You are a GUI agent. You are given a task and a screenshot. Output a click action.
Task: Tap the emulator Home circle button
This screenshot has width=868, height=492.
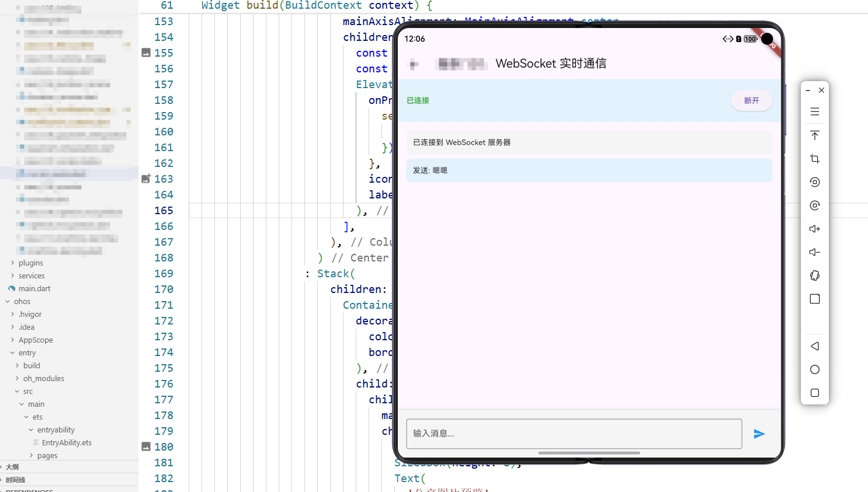[815, 369]
